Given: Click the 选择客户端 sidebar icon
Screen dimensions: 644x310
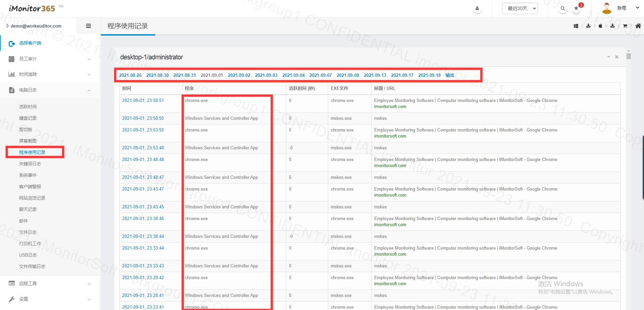Looking at the screenshot, I should [x=12, y=43].
